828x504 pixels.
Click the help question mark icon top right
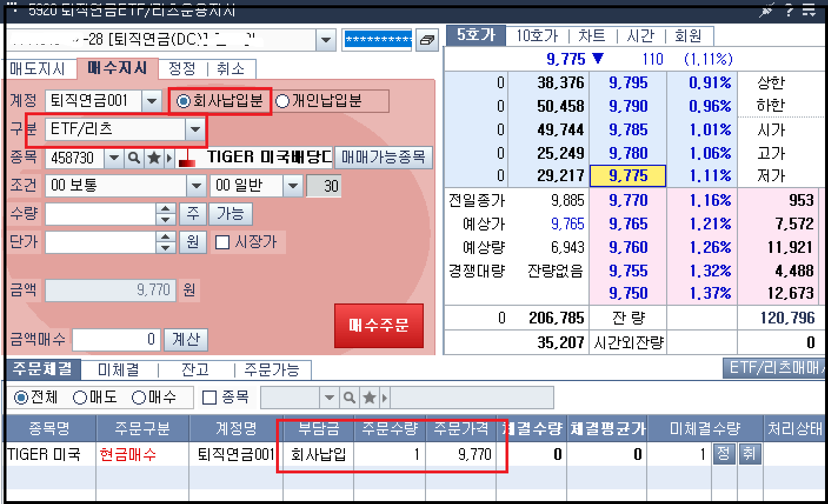[789, 10]
